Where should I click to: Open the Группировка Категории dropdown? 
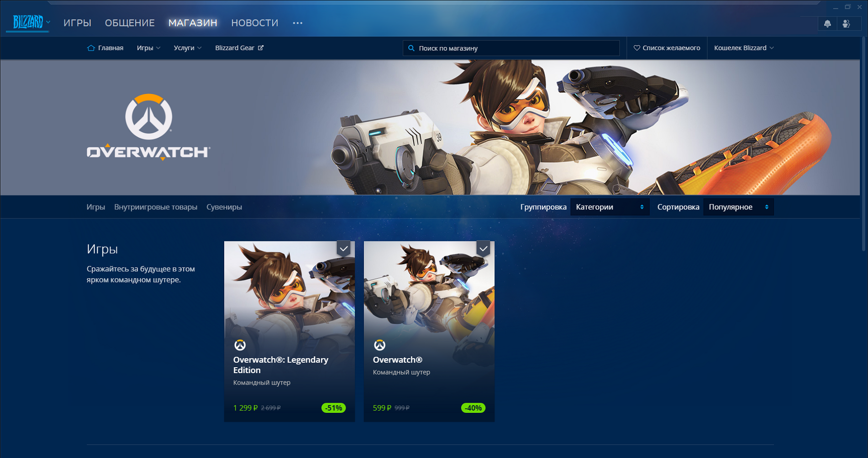pyautogui.click(x=610, y=207)
